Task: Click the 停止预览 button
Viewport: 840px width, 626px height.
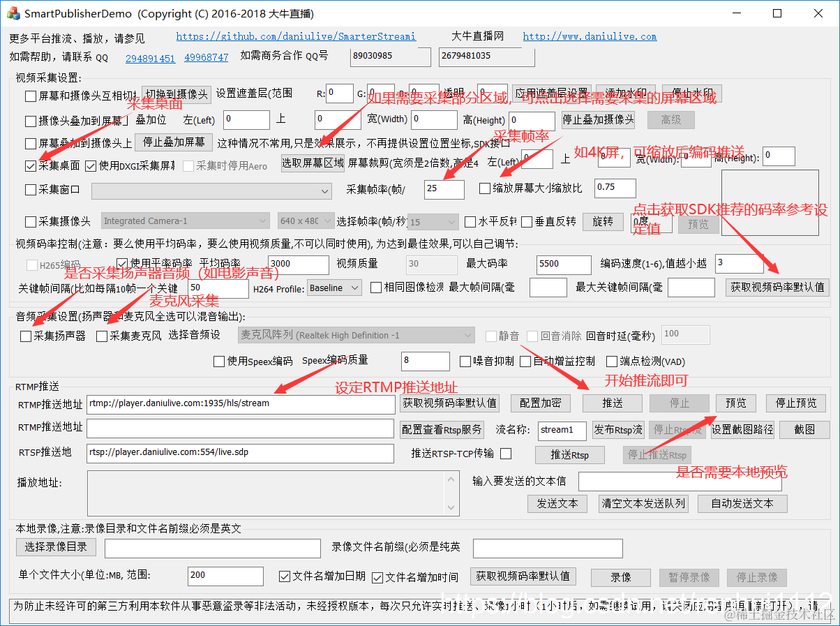Action: point(795,403)
